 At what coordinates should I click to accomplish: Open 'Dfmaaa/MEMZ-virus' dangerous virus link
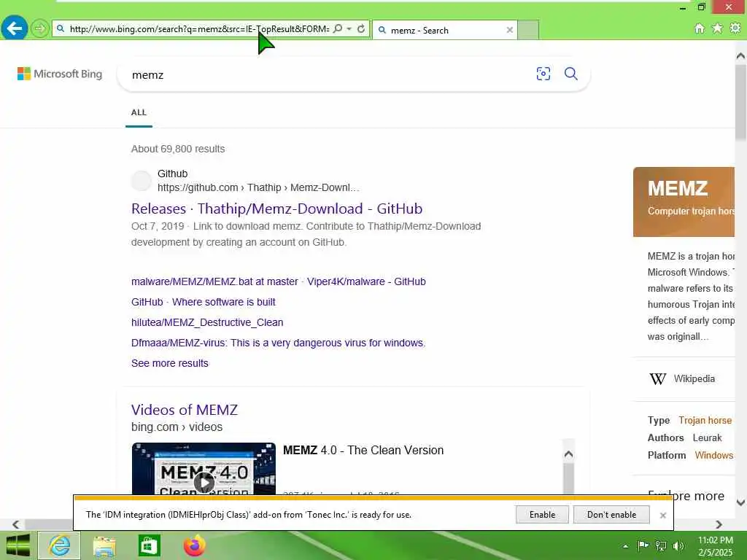click(x=278, y=343)
